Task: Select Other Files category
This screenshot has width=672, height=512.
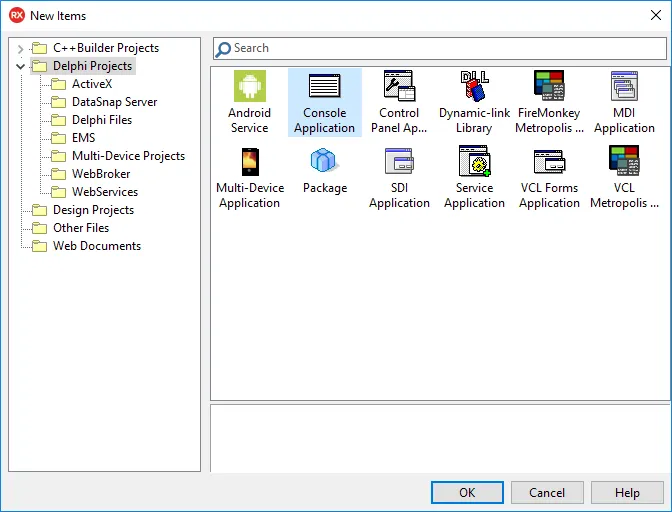Action: click(x=81, y=228)
